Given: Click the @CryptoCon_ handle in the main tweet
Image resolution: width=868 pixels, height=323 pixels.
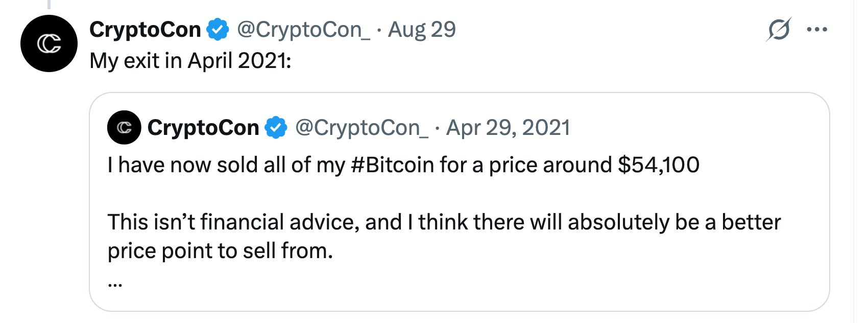Looking at the screenshot, I should [x=303, y=30].
